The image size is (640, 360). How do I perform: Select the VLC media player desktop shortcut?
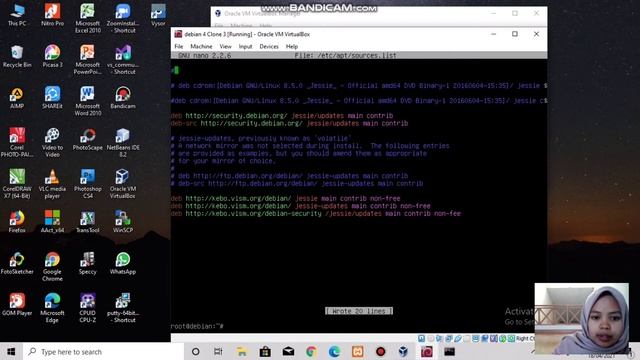click(x=52, y=184)
